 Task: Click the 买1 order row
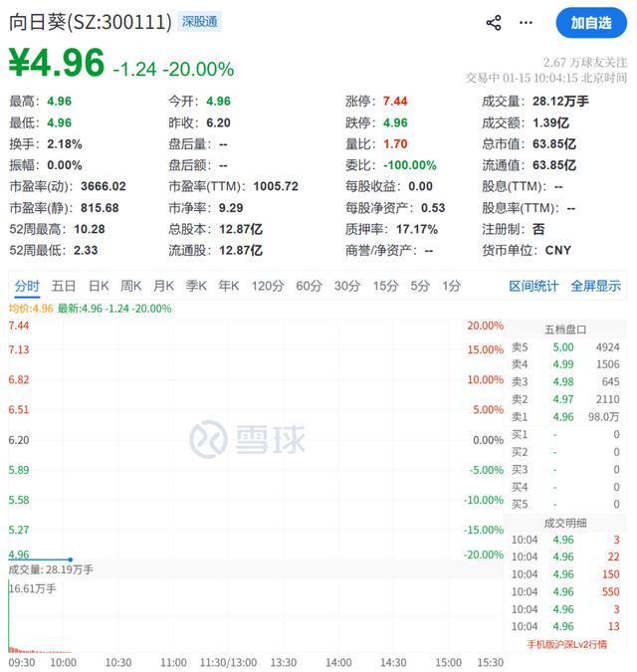click(x=565, y=435)
